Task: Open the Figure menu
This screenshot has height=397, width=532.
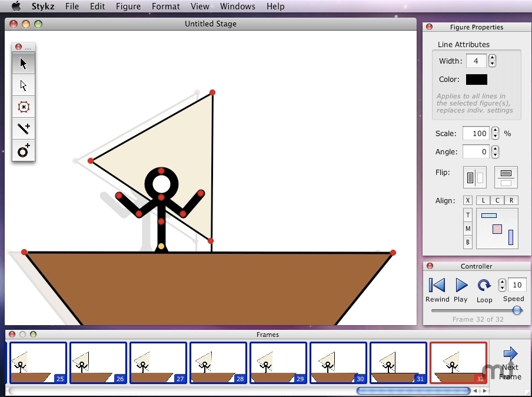Action: click(x=128, y=6)
